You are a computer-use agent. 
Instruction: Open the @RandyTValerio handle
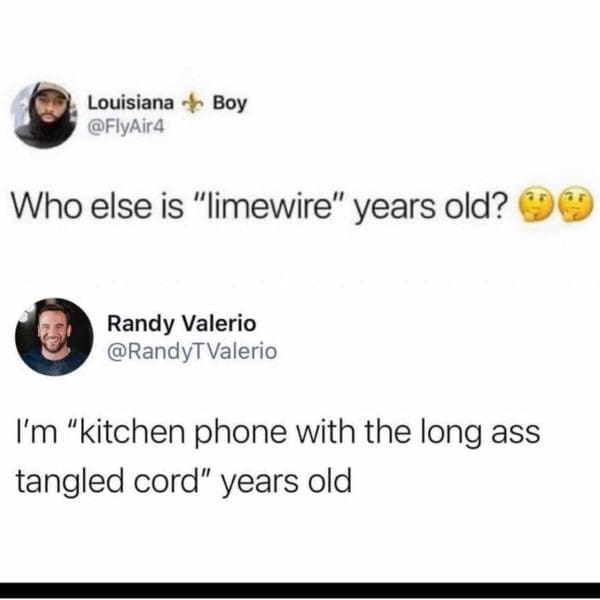[x=192, y=352]
